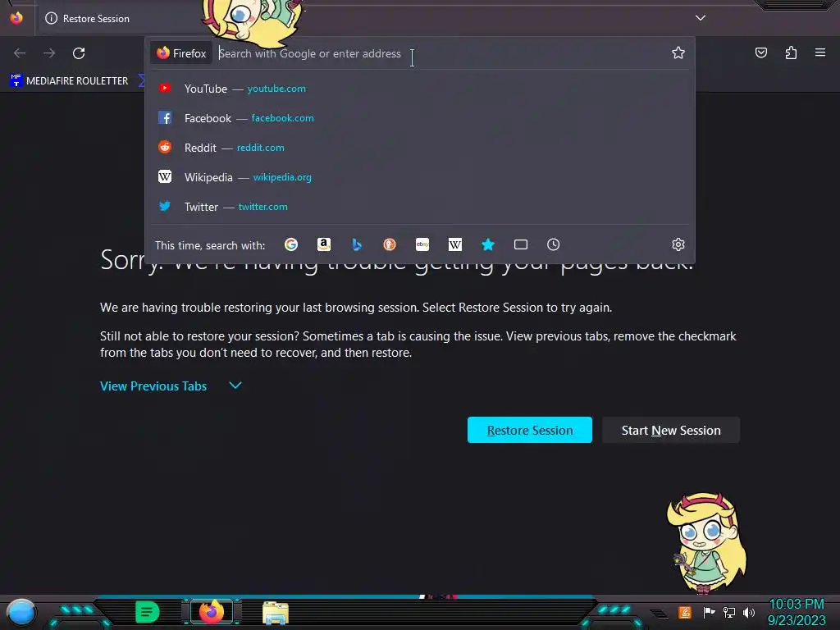Search bookmarks using star shortcut
Image resolution: width=840 pixels, height=630 pixels.
[x=488, y=244]
